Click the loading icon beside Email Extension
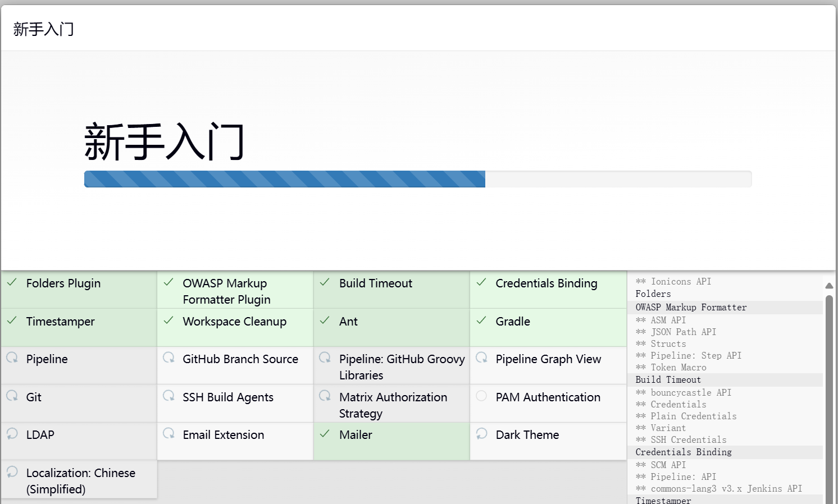Image resolution: width=838 pixels, height=504 pixels. tap(168, 434)
